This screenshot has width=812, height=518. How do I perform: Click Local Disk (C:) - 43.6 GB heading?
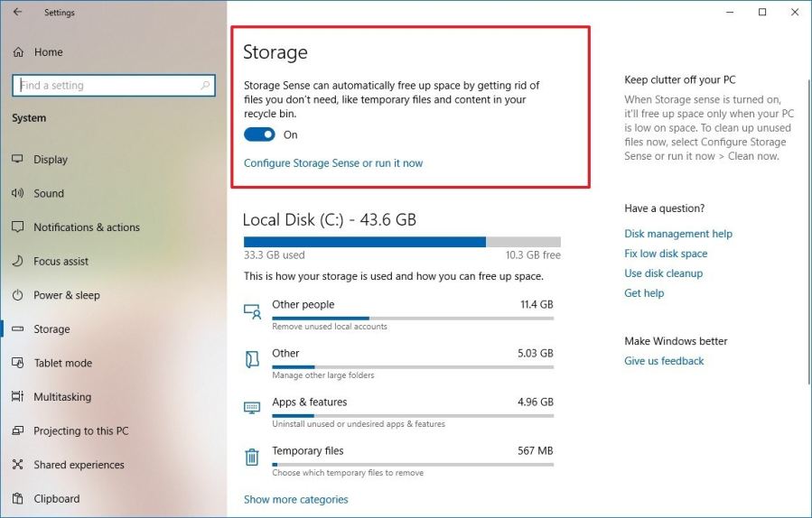(330, 219)
